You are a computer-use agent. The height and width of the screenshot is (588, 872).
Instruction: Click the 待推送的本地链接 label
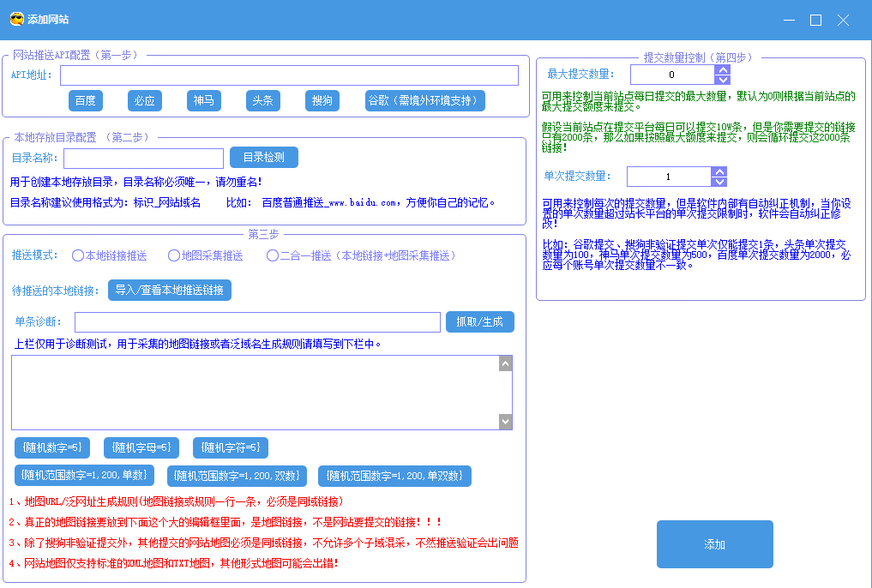coord(56,291)
